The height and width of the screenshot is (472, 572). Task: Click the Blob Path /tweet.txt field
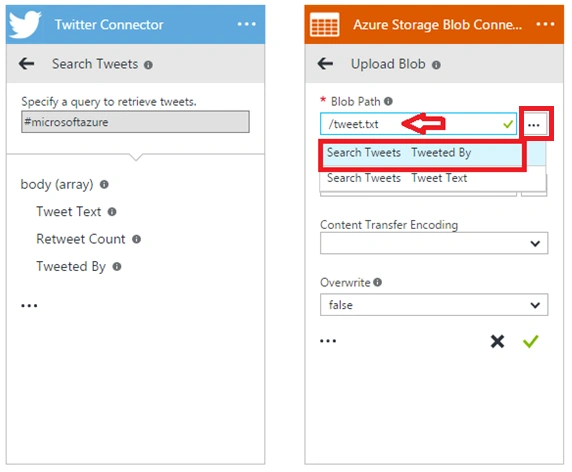tap(418, 124)
